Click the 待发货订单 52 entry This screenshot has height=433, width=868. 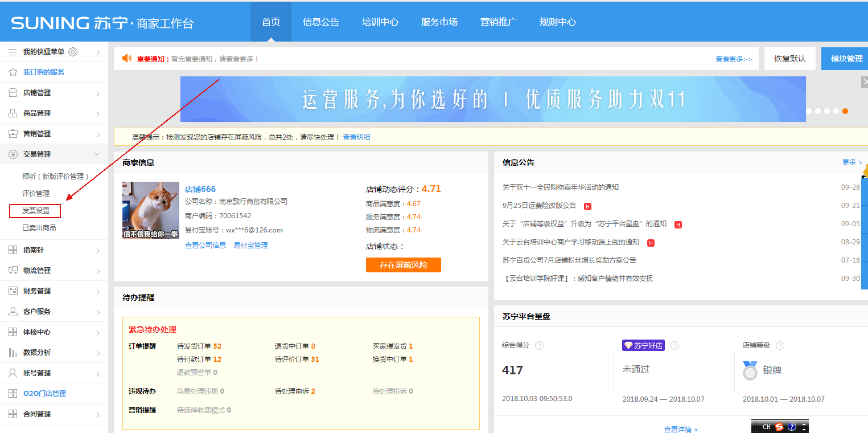(199, 346)
